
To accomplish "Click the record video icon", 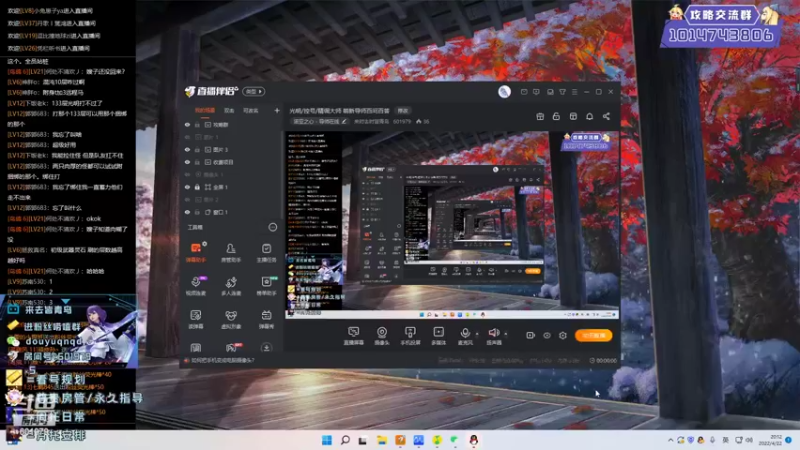I will [531, 335].
